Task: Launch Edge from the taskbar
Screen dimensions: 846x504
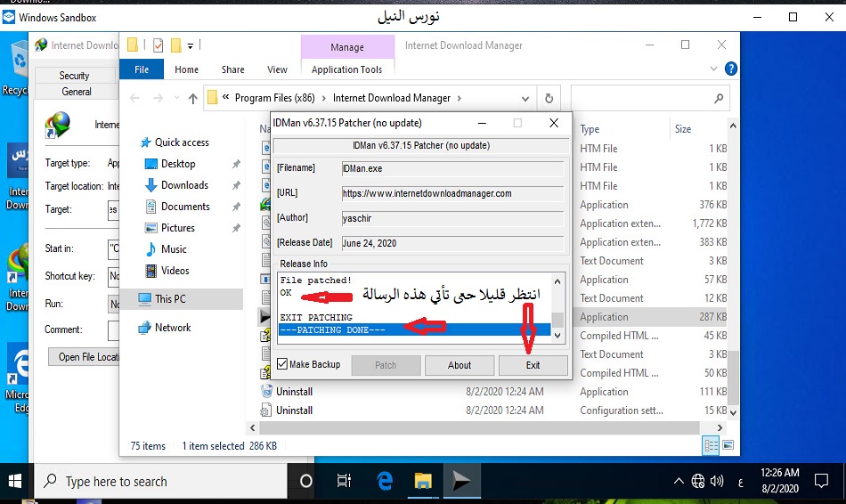Action: pyautogui.click(x=385, y=481)
